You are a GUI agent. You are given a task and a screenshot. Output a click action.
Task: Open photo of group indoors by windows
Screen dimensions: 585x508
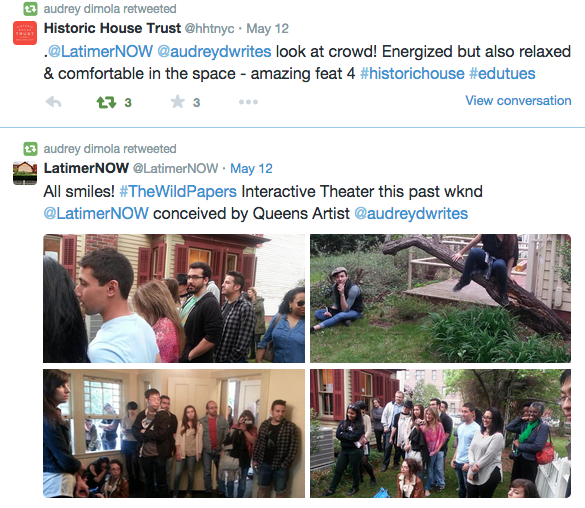(174, 433)
